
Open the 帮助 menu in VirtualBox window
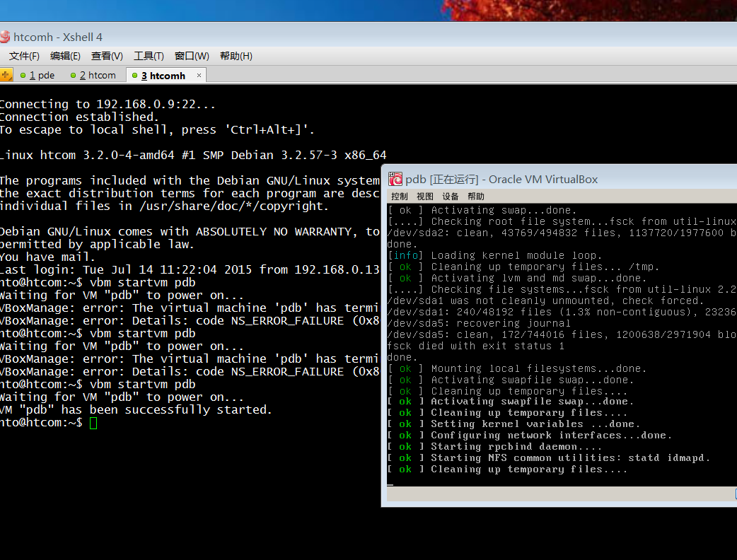pos(475,197)
